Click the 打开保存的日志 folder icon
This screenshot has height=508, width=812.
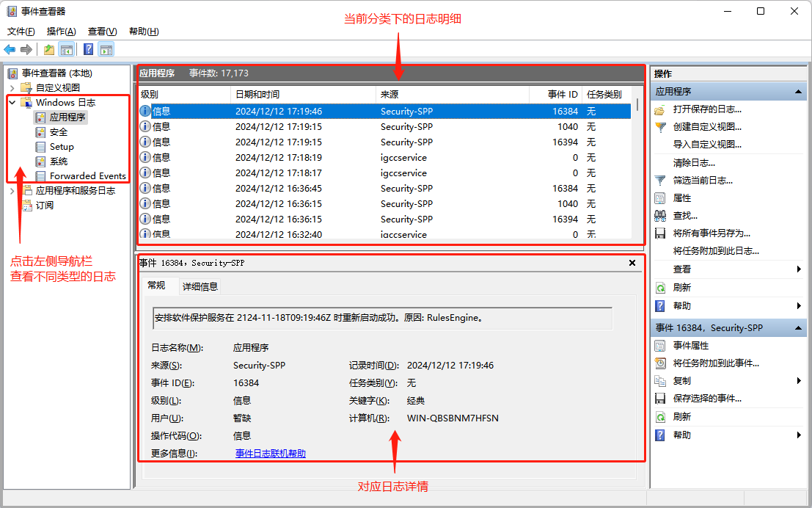(x=659, y=109)
